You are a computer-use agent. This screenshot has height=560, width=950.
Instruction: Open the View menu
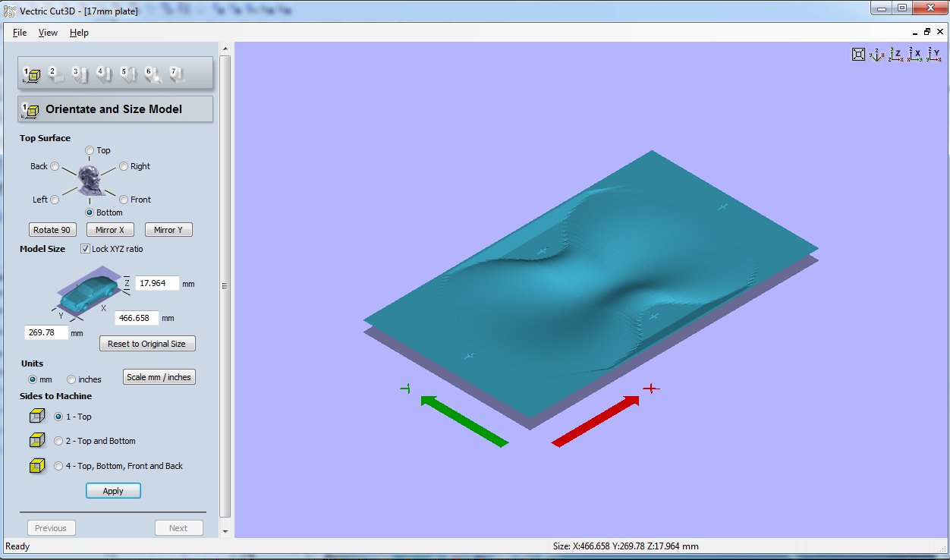(48, 33)
